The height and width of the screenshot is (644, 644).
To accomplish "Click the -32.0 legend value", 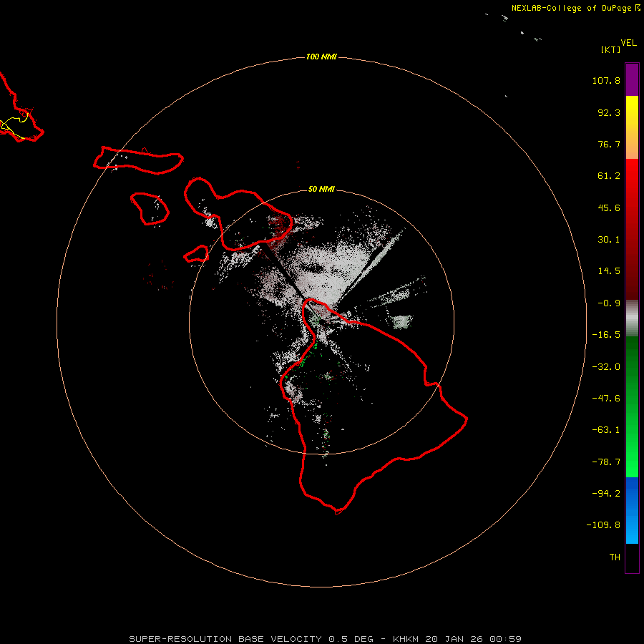I will (x=606, y=367).
